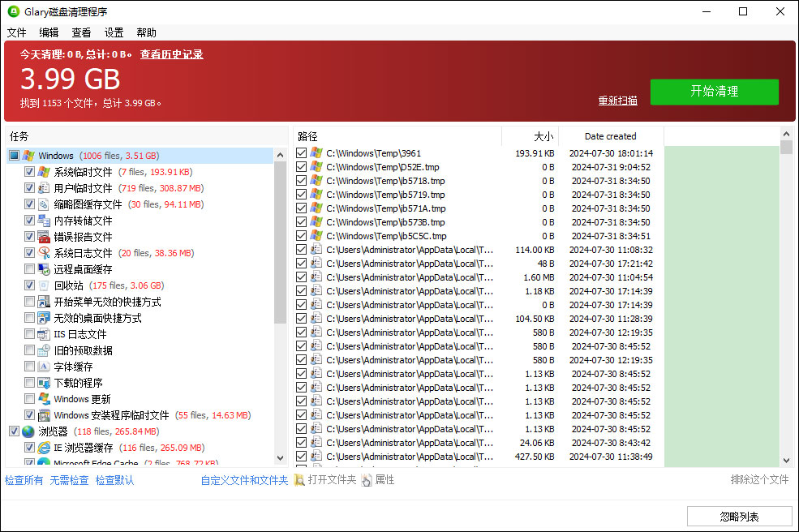Click the 无效的桌面快捷方式 icon
The image size is (799, 532).
pyautogui.click(x=45, y=318)
